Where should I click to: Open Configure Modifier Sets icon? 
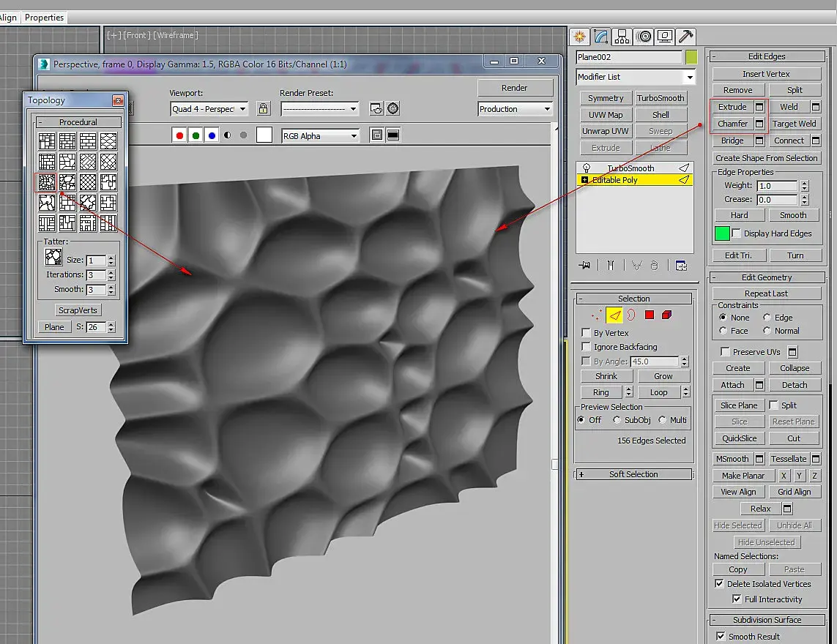[x=681, y=266]
